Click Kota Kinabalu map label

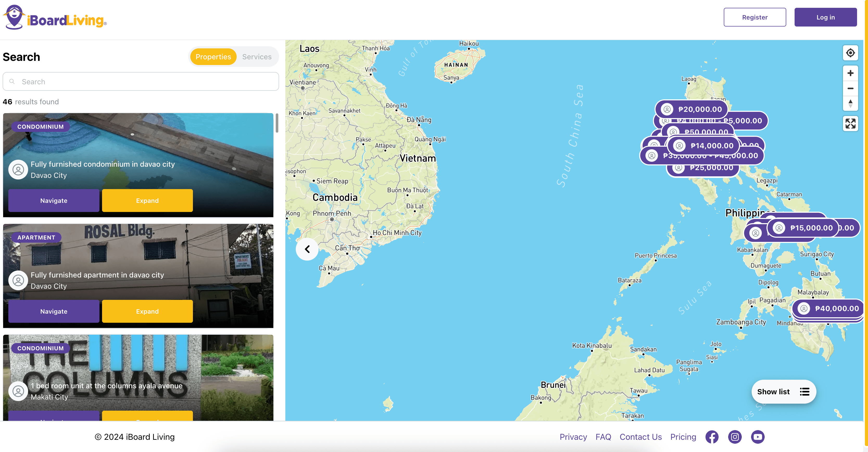(592, 345)
